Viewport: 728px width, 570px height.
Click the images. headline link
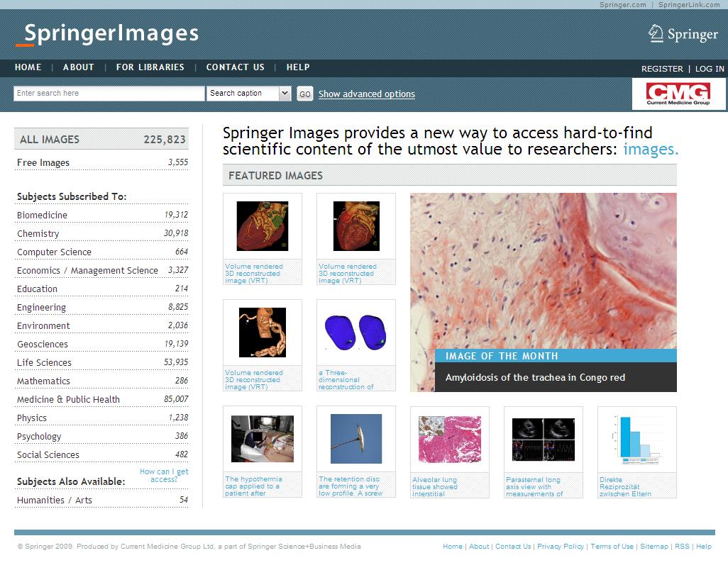(x=651, y=150)
